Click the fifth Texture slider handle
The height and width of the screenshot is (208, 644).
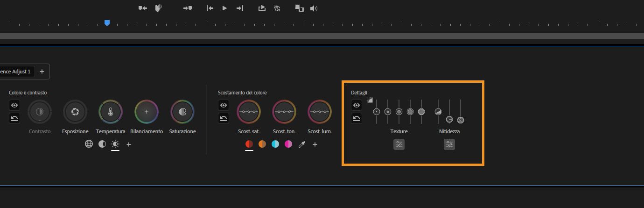click(421, 112)
